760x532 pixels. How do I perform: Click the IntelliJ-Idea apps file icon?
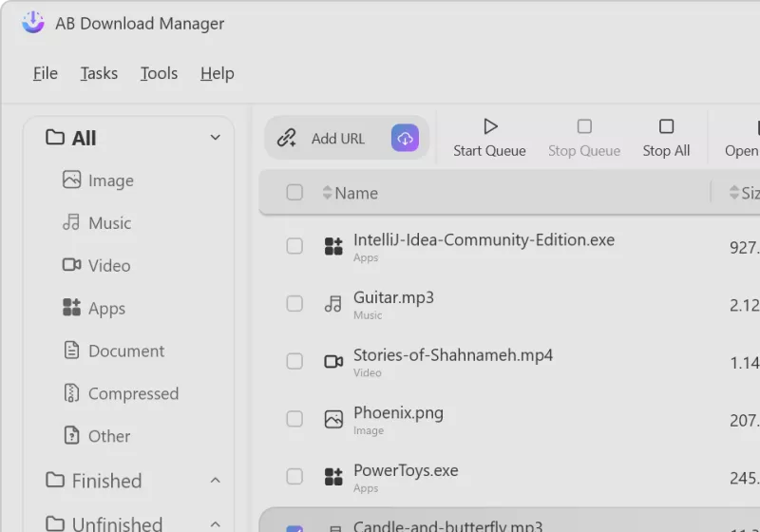click(333, 246)
